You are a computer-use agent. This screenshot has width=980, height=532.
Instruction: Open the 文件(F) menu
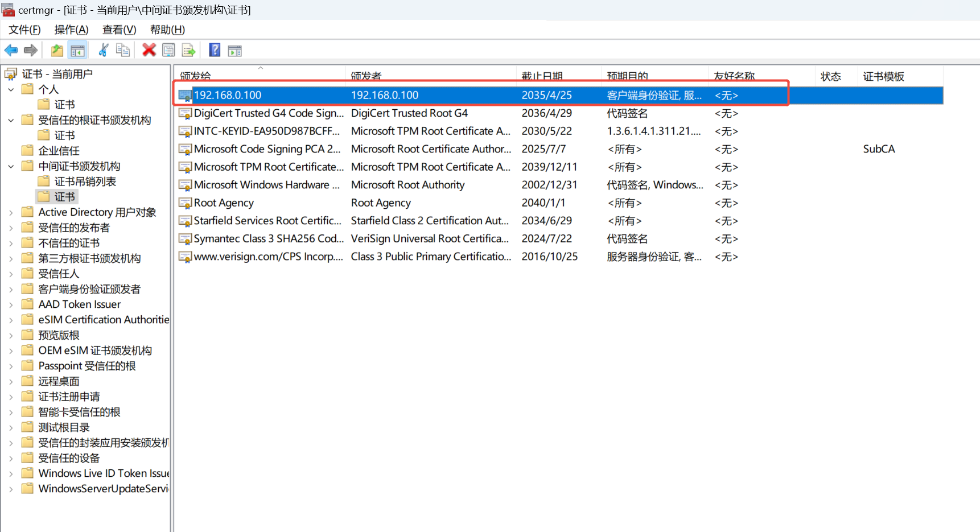pos(24,30)
